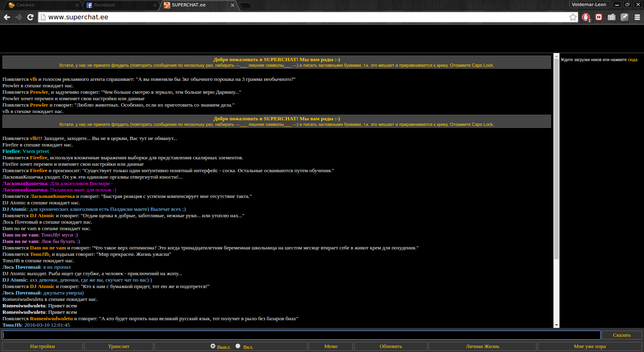Image resolution: width=644 pixels, height=352 pixels.
Task: Click DJ Atomic nick before ахх девочки
Action: tap(14, 280)
